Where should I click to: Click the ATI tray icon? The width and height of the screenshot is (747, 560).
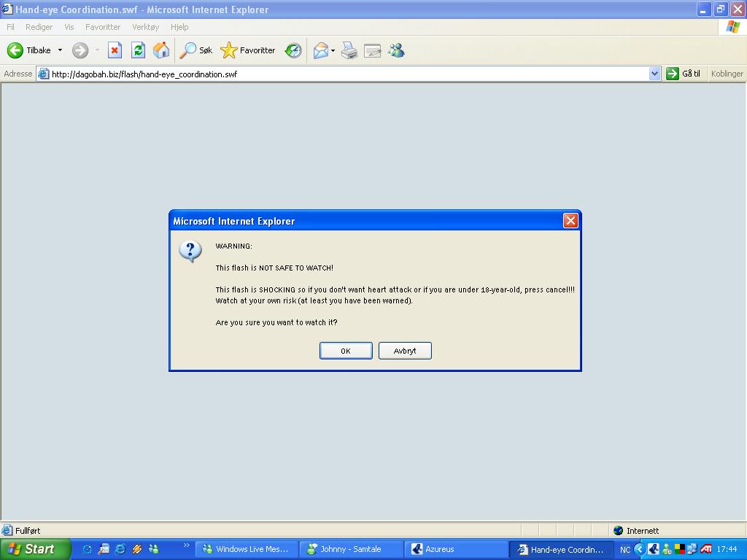tap(706, 549)
